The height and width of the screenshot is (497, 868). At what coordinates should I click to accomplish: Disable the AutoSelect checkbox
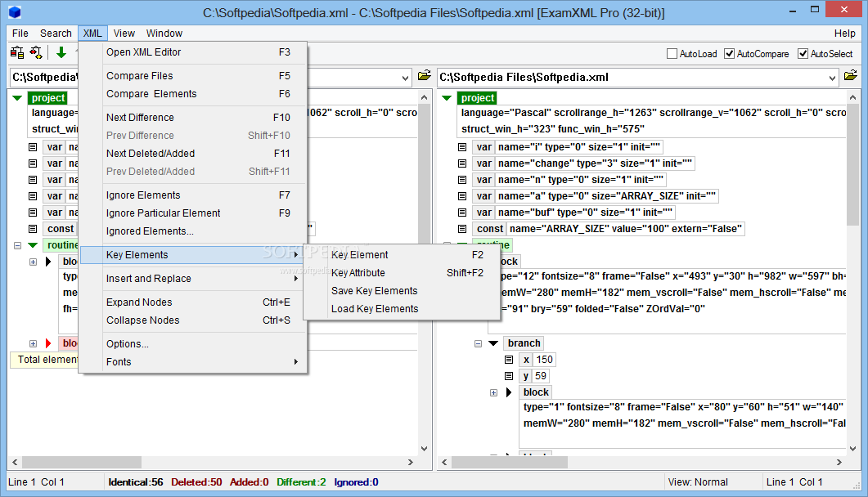803,54
